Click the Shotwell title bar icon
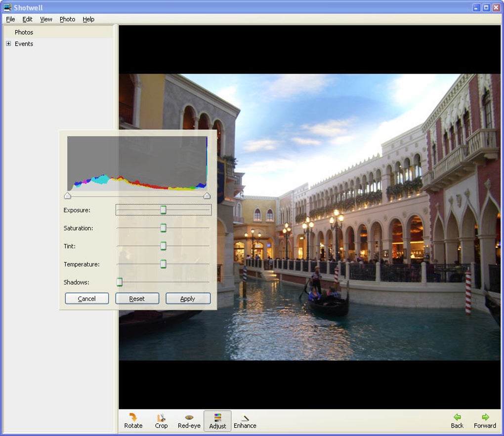Screen dimensions: 504x436 pos(7,7)
